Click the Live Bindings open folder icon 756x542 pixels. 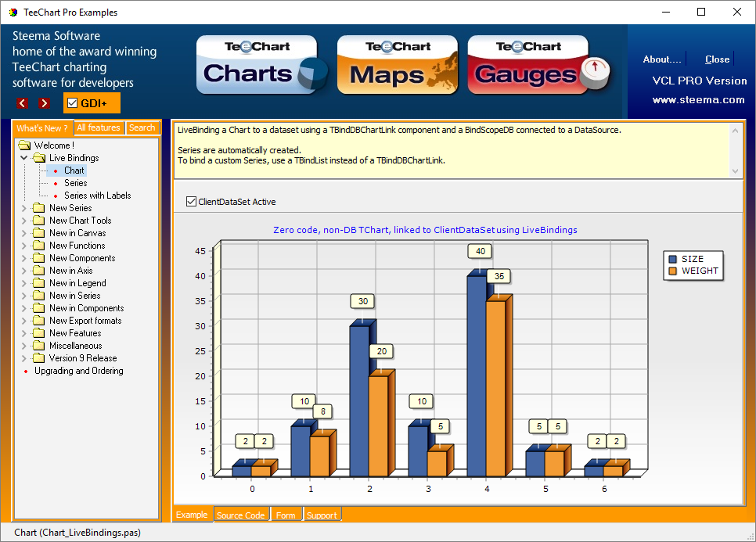(x=39, y=157)
